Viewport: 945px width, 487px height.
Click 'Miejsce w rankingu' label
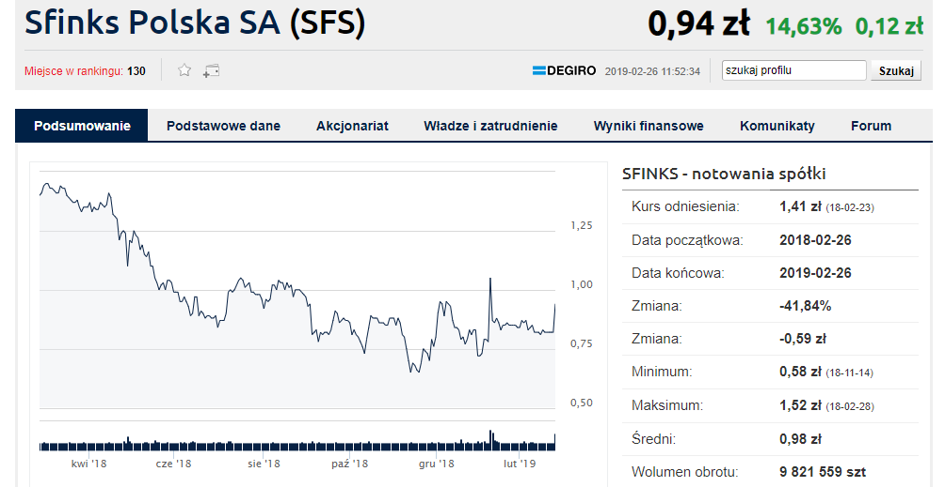[74, 71]
